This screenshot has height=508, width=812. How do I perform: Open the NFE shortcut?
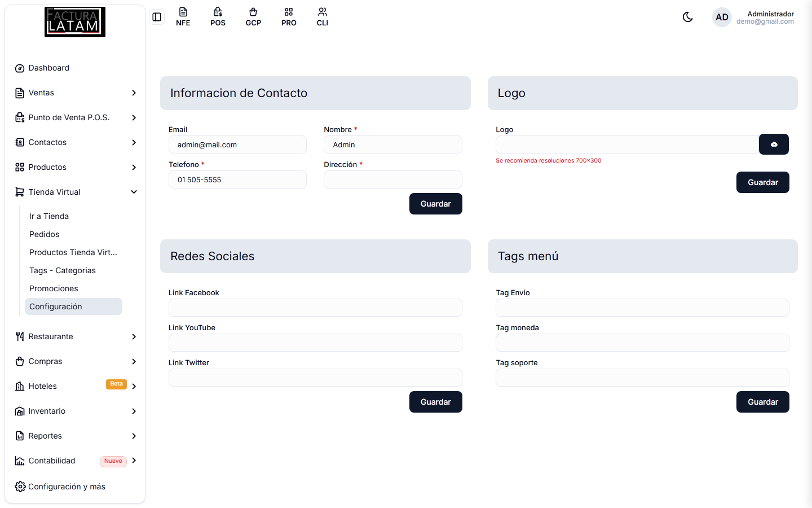183,17
